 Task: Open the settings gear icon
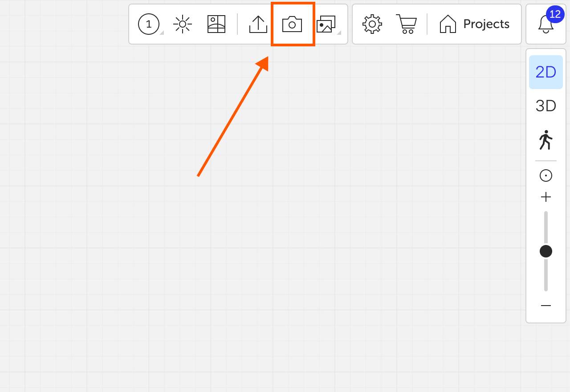(x=372, y=24)
